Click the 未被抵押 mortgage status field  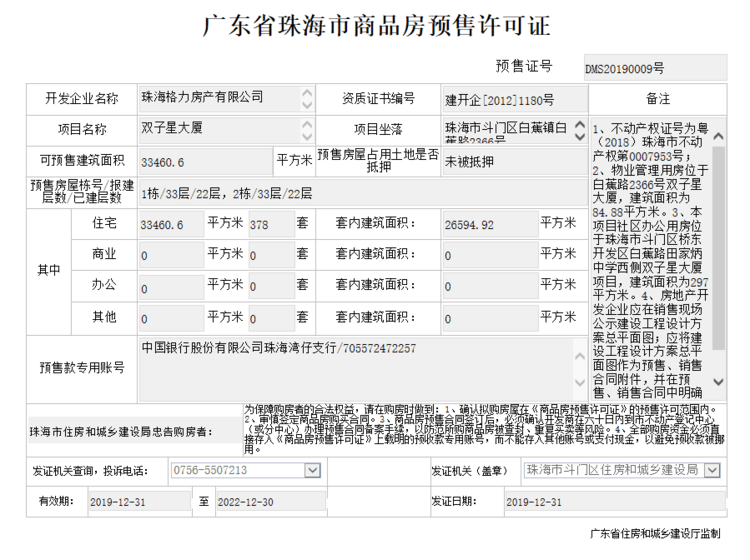(x=512, y=160)
